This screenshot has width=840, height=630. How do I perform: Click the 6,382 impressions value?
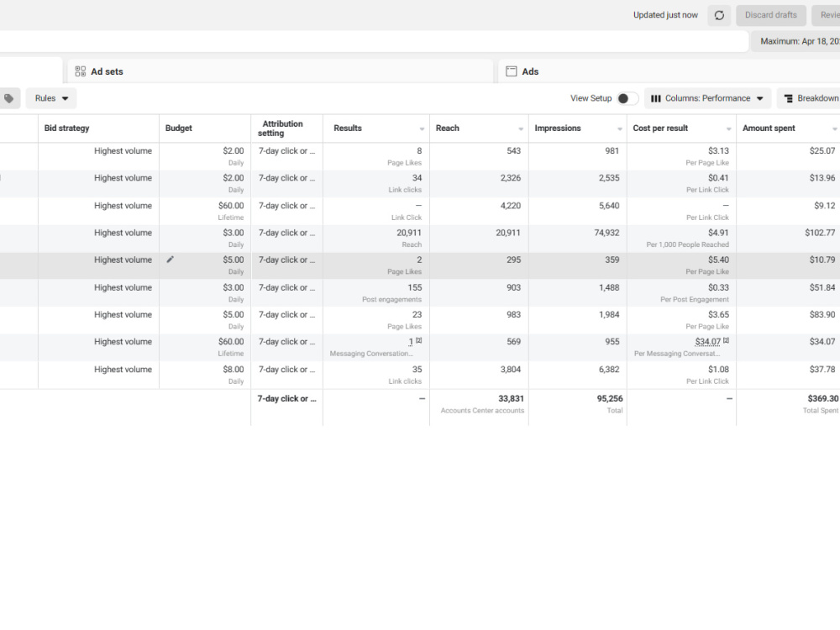click(x=609, y=369)
